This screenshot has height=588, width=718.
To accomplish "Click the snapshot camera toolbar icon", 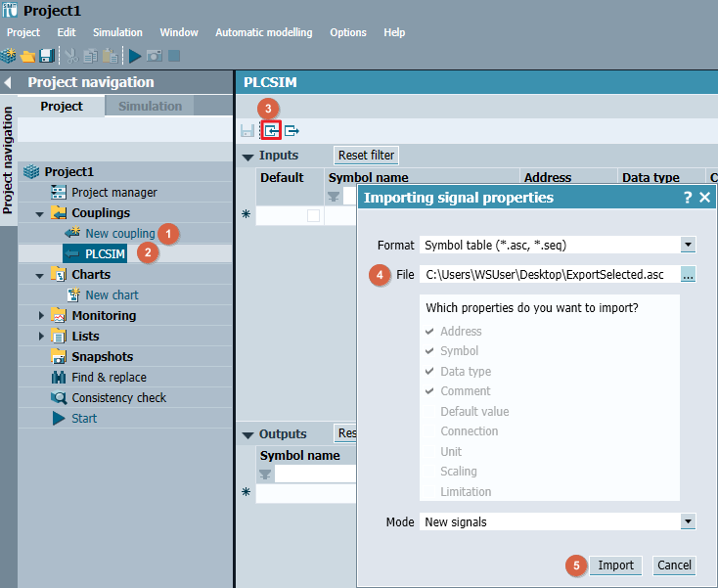I will coord(155,56).
